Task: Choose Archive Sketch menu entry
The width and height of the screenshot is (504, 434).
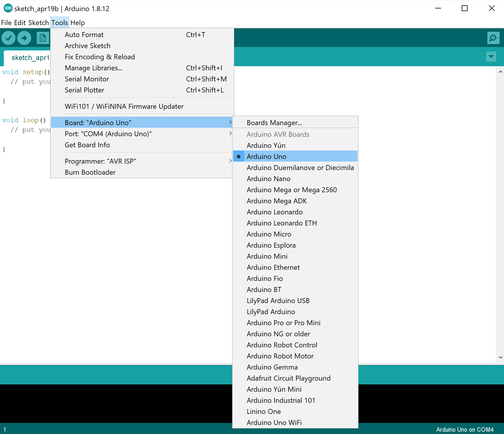Action: click(x=142, y=45)
